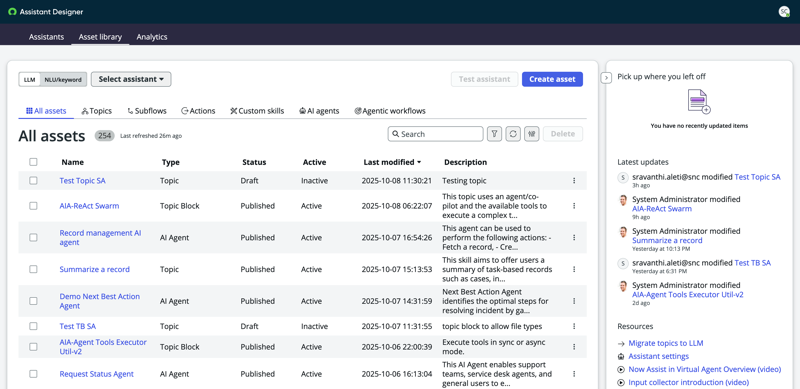800x389 pixels.
Task: Click the refresh list icon
Action: [x=513, y=134]
